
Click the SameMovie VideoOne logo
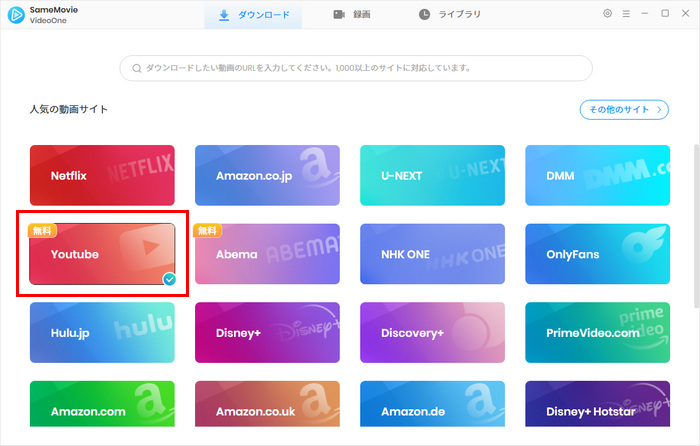[x=16, y=15]
